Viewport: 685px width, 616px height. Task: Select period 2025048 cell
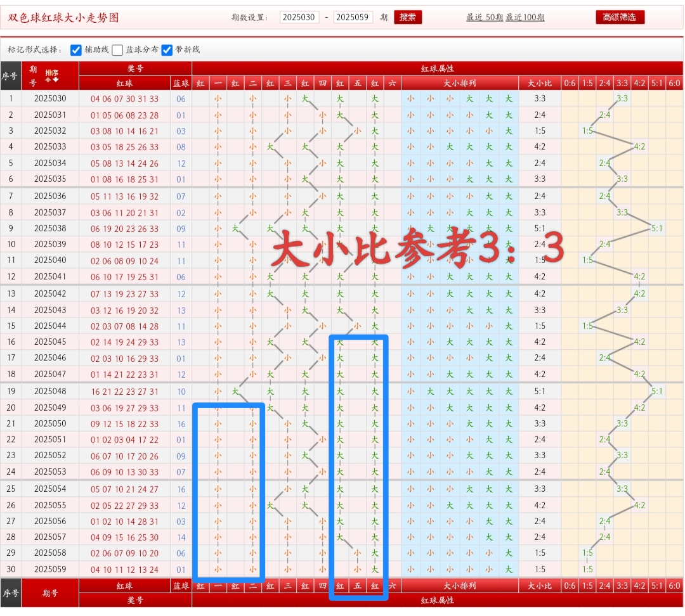point(50,391)
